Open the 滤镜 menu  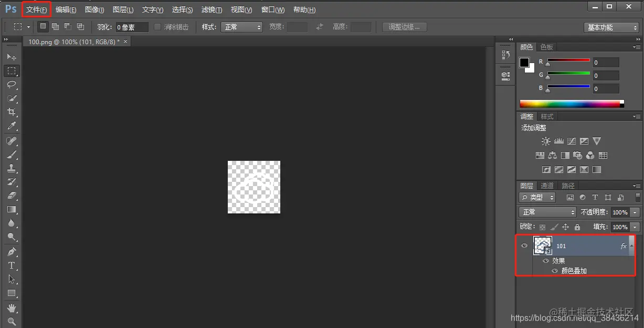coord(212,9)
